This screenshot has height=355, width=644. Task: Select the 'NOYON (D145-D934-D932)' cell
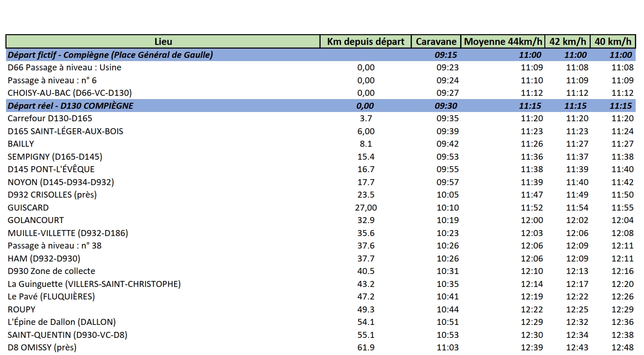(61, 182)
